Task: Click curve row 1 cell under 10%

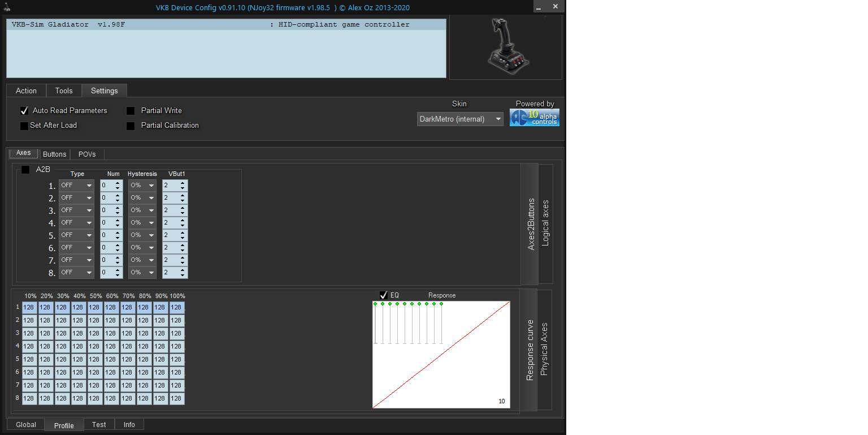Action: pos(30,308)
